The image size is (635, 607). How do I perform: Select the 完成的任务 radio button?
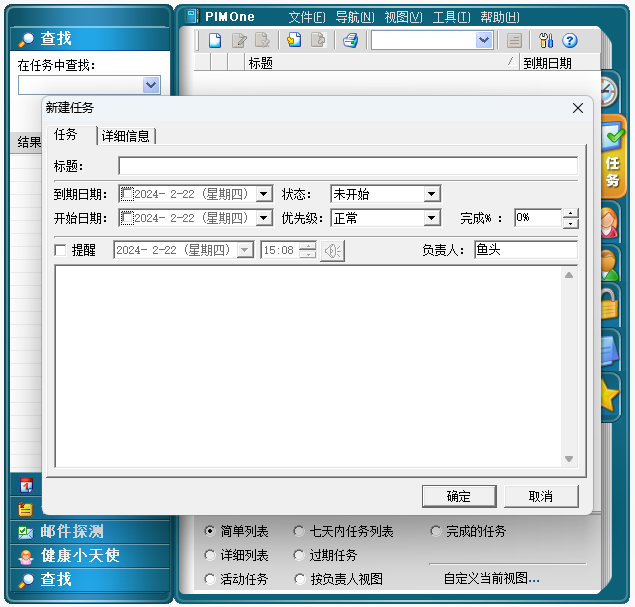(435, 531)
